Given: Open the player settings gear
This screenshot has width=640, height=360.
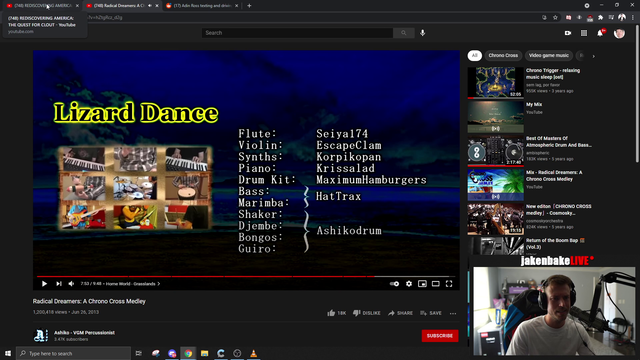Looking at the screenshot, I should pos(409,284).
